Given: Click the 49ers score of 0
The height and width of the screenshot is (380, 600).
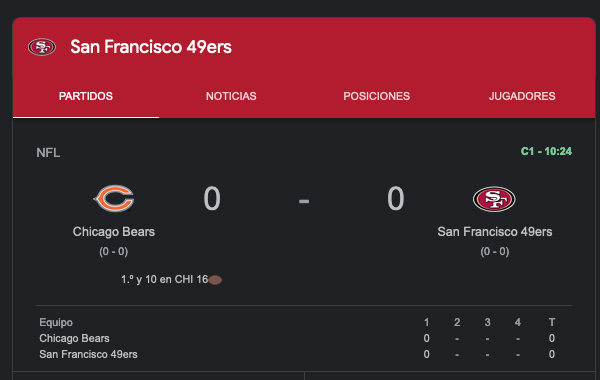Looking at the screenshot, I should (x=396, y=199).
